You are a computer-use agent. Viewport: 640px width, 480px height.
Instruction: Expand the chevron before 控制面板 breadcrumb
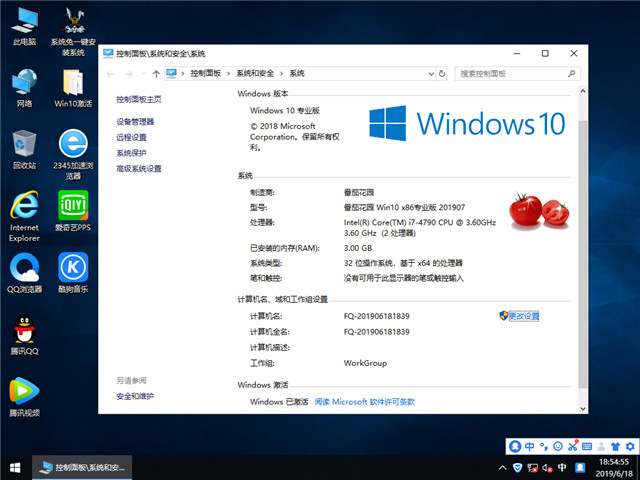tap(183, 73)
